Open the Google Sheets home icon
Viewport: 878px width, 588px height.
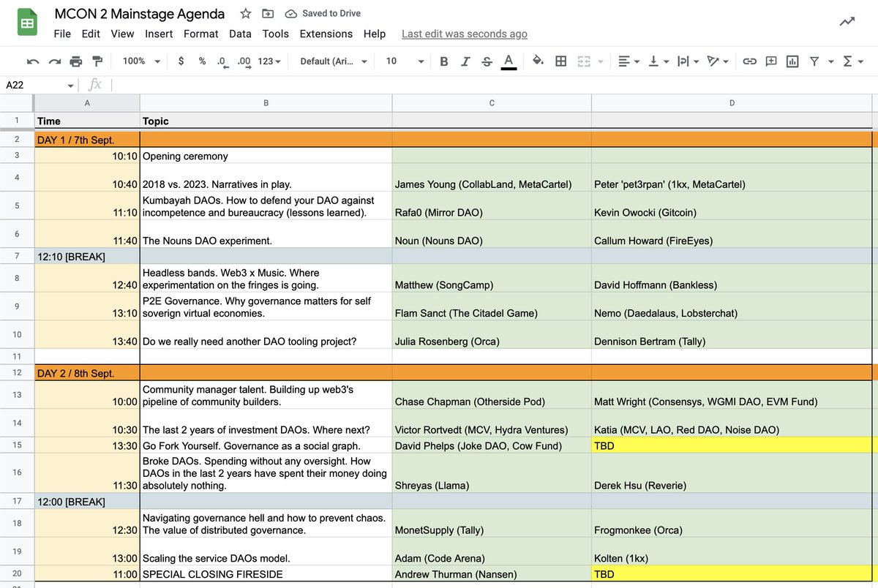tap(28, 23)
